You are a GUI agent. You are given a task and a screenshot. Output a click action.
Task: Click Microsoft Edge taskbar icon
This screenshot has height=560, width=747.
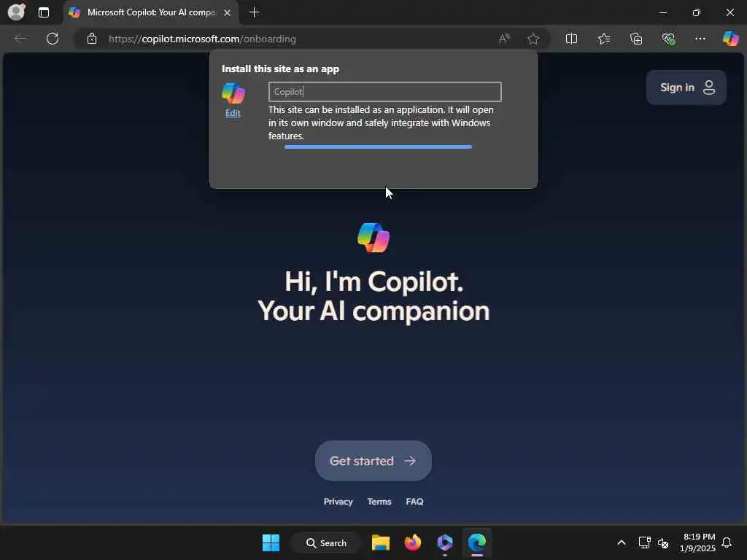pos(477,542)
